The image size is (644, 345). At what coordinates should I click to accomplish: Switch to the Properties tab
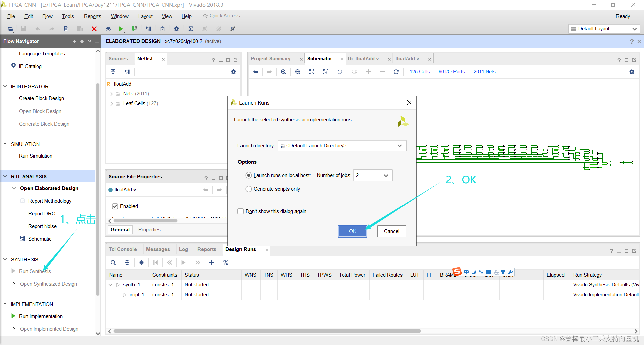149,230
